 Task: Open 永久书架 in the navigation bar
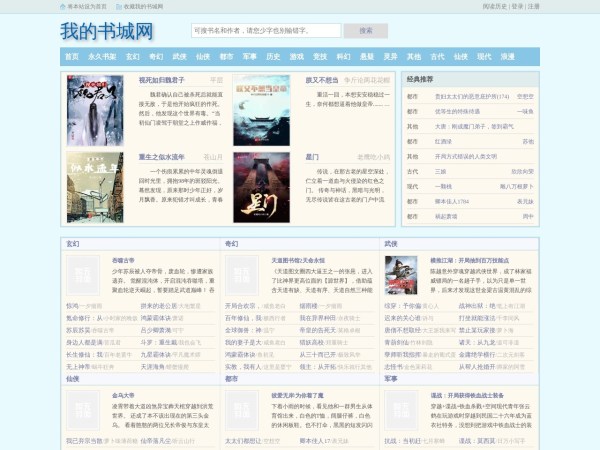tap(102, 57)
